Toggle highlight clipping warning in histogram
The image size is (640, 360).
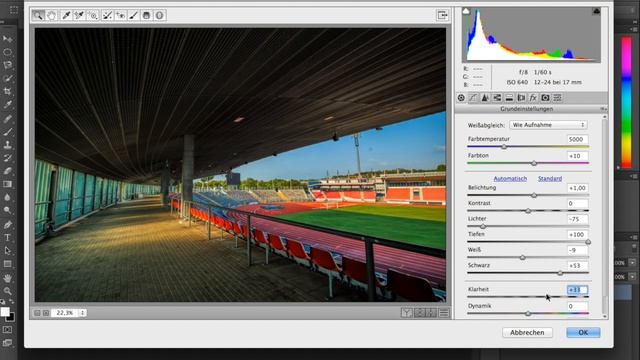coord(596,11)
